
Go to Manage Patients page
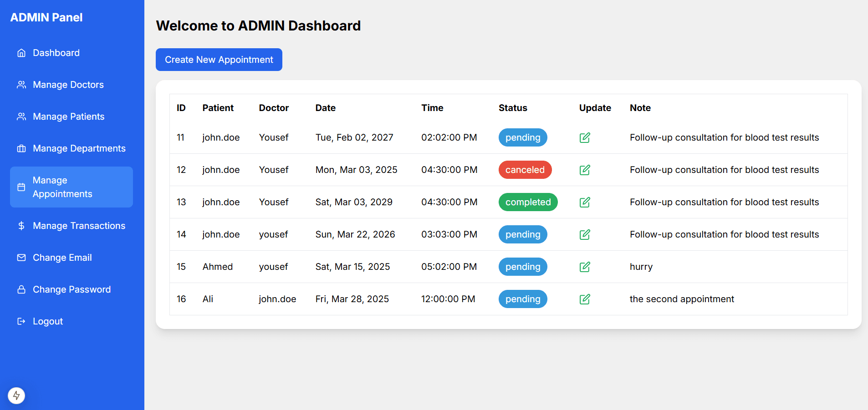pyautogui.click(x=68, y=116)
